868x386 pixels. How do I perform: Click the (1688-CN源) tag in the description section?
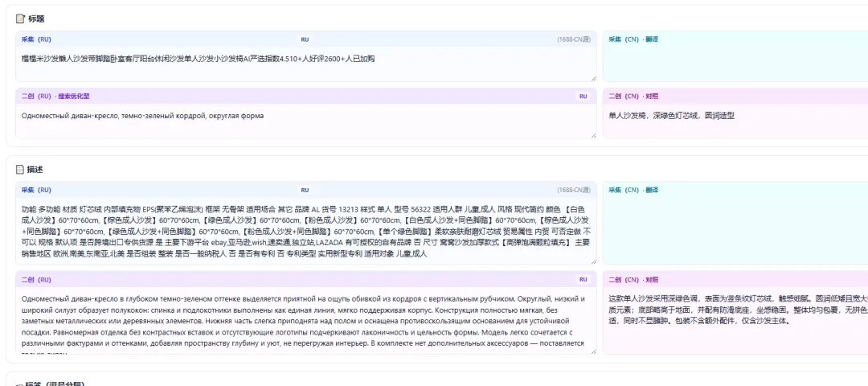click(574, 191)
